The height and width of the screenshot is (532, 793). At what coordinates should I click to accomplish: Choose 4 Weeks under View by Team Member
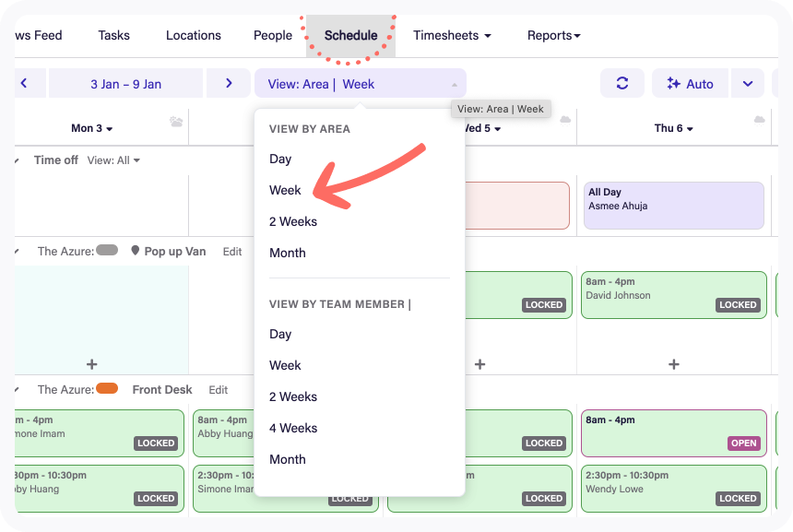[292, 428]
